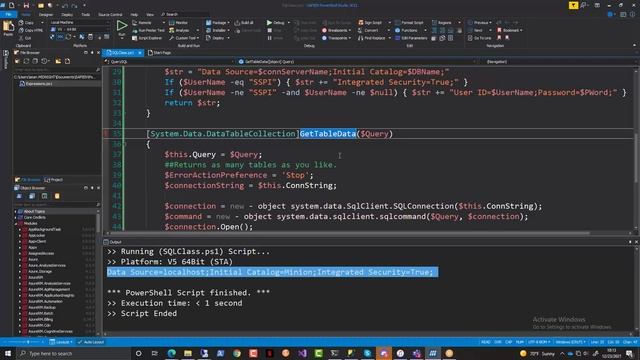Open the File menu tab

tap(8, 14)
